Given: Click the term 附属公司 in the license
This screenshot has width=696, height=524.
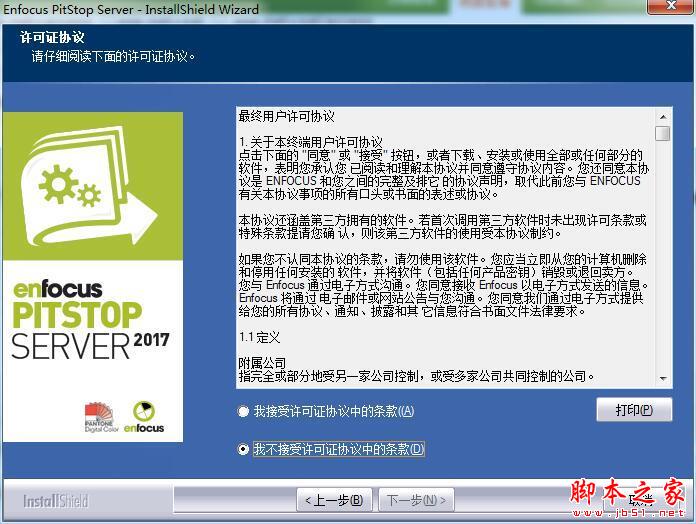Looking at the screenshot, I should [262, 363].
